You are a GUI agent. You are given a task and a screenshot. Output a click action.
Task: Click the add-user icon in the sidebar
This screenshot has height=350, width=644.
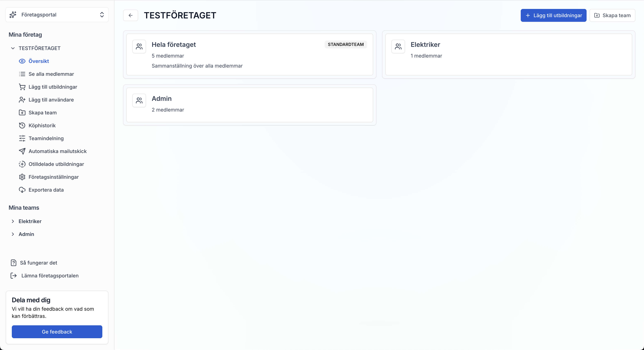coord(22,100)
